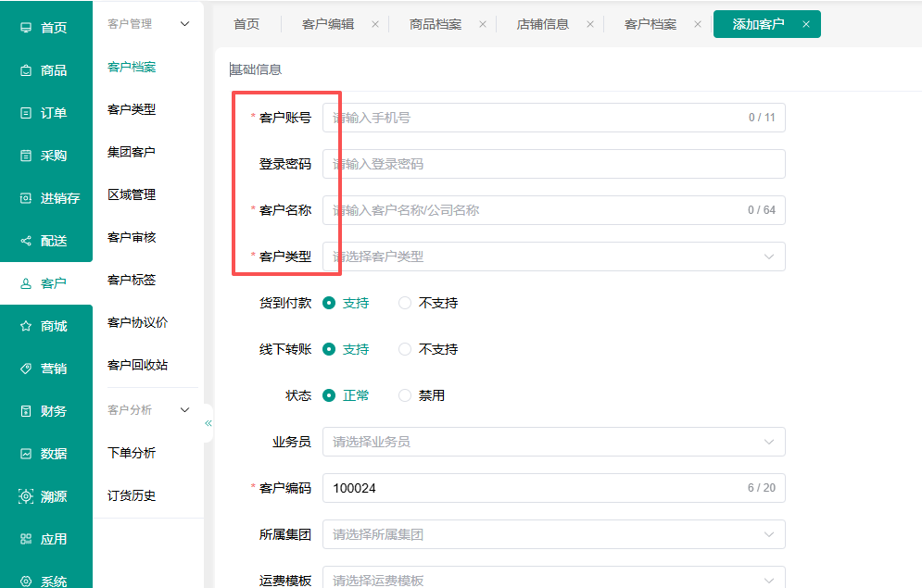
Task: Open the 所属集团 dropdown
Action: point(554,534)
